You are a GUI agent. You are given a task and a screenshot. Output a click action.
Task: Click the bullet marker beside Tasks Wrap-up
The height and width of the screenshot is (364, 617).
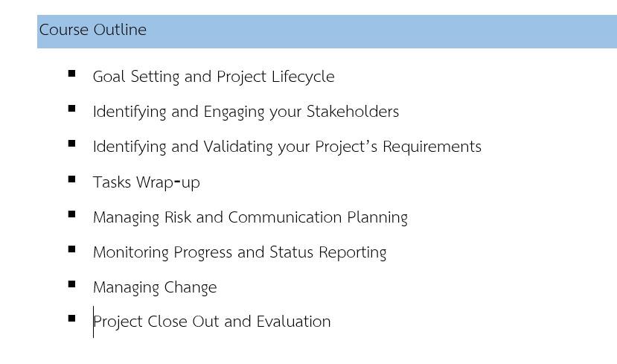[x=71, y=179]
